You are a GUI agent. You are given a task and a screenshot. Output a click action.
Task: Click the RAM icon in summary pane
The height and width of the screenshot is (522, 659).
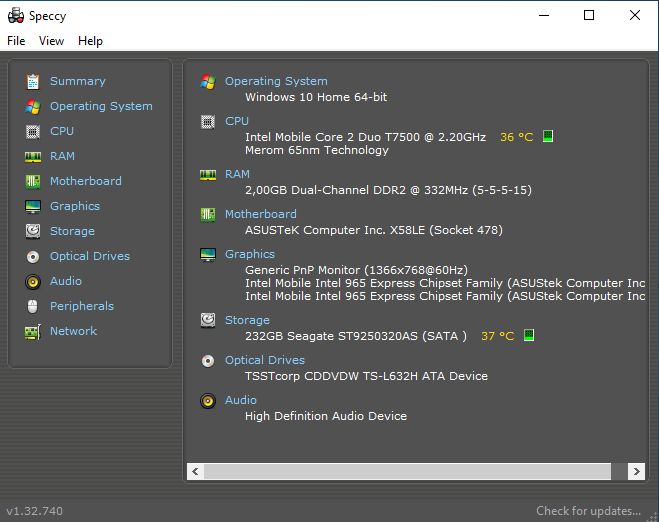(x=208, y=175)
